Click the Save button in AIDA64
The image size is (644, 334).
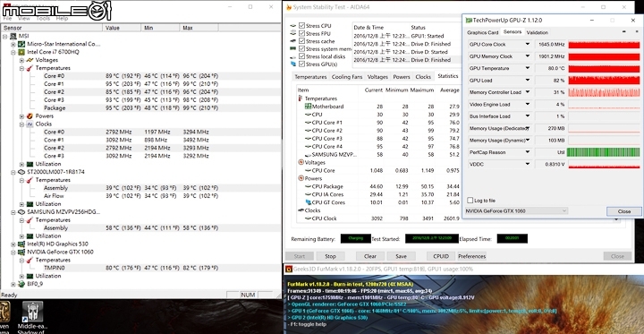[x=402, y=256]
